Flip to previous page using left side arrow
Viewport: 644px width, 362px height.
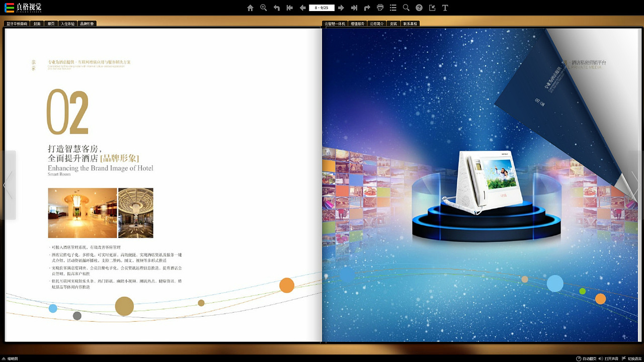point(8,185)
